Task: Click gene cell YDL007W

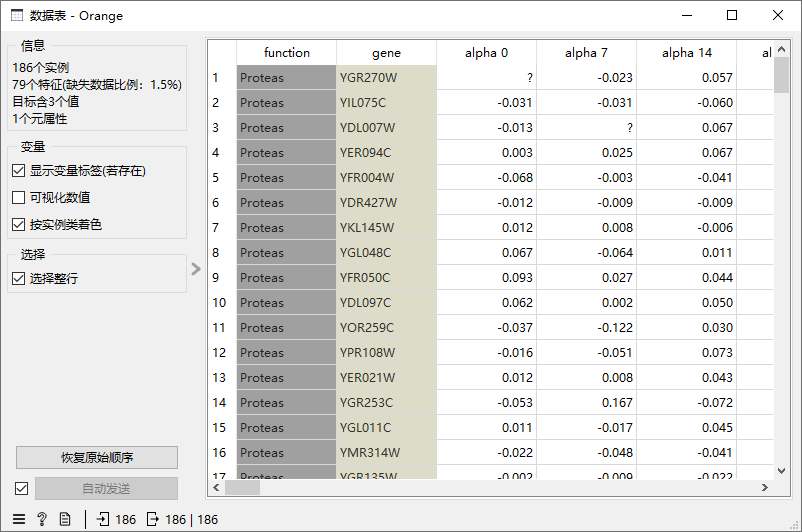Action: click(x=386, y=128)
